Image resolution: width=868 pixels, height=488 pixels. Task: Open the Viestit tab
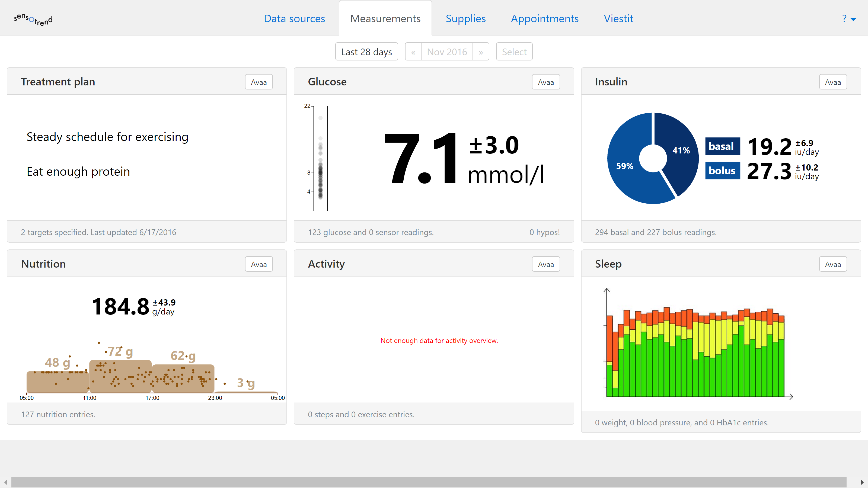[x=618, y=18]
